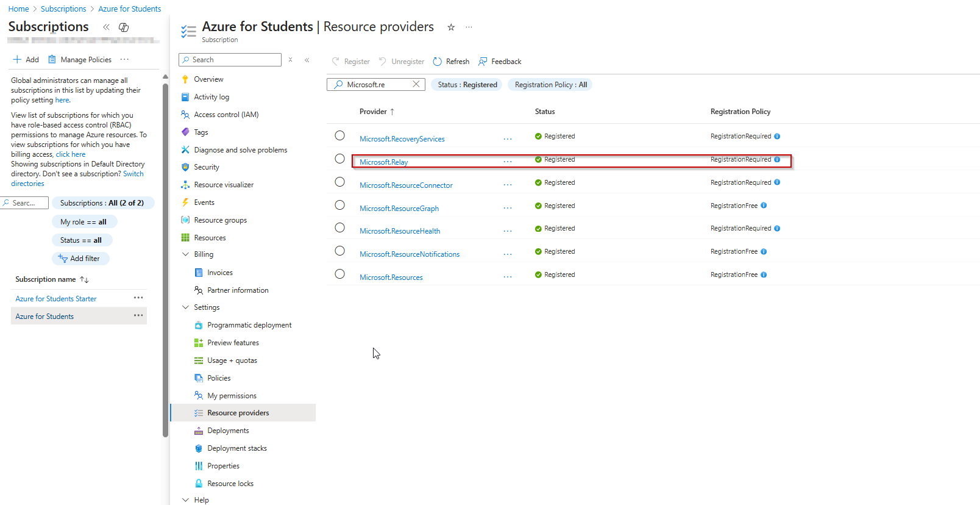Screen dimensions: 980x505
Task: Click info icon on Microsoft.ResourceHealth RegistrationRequired policy
Action: pyautogui.click(x=777, y=228)
